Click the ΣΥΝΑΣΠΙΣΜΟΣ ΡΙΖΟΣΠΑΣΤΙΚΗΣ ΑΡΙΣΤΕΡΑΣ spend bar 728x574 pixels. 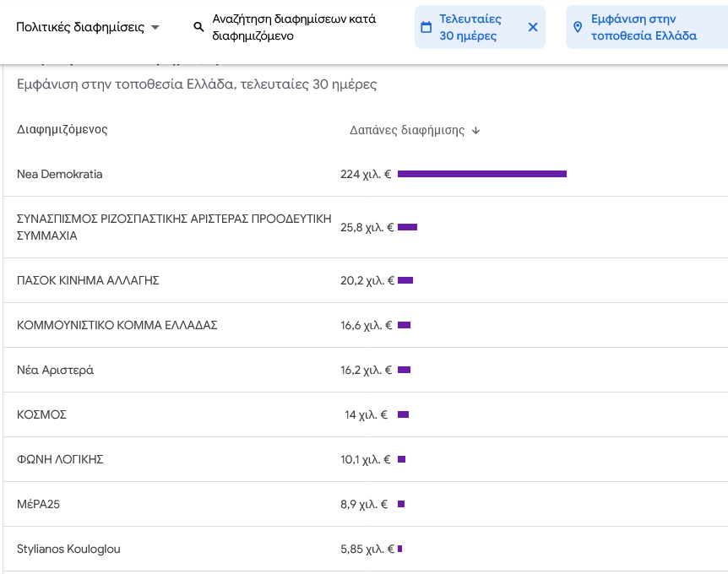tap(408, 227)
